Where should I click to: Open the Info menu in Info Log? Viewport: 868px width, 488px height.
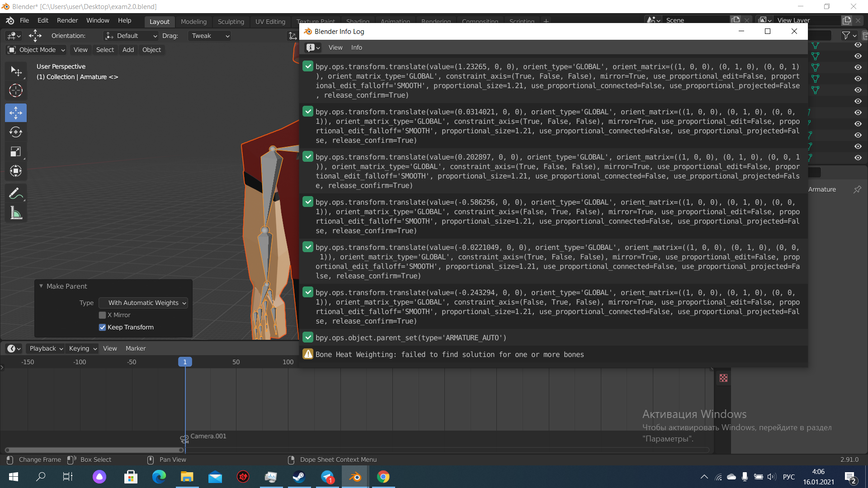click(x=357, y=47)
